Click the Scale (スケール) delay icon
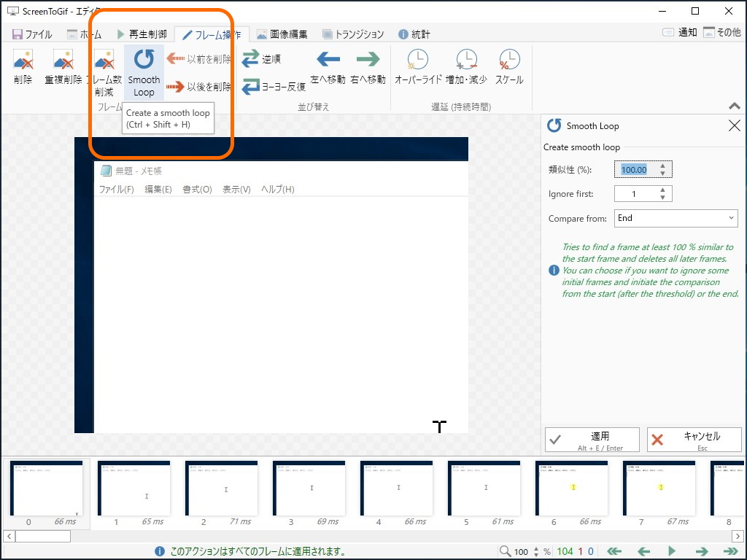The height and width of the screenshot is (560, 747). click(509, 60)
